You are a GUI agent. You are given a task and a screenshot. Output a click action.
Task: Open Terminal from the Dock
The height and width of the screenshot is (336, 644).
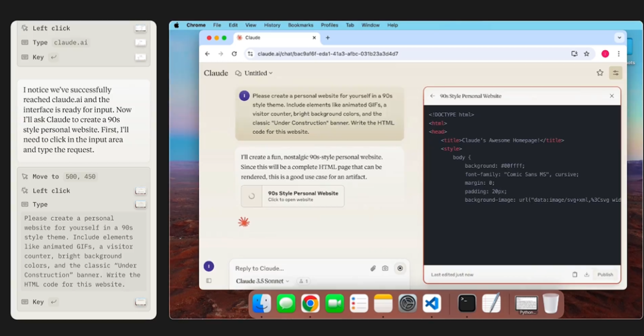tap(467, 304)
